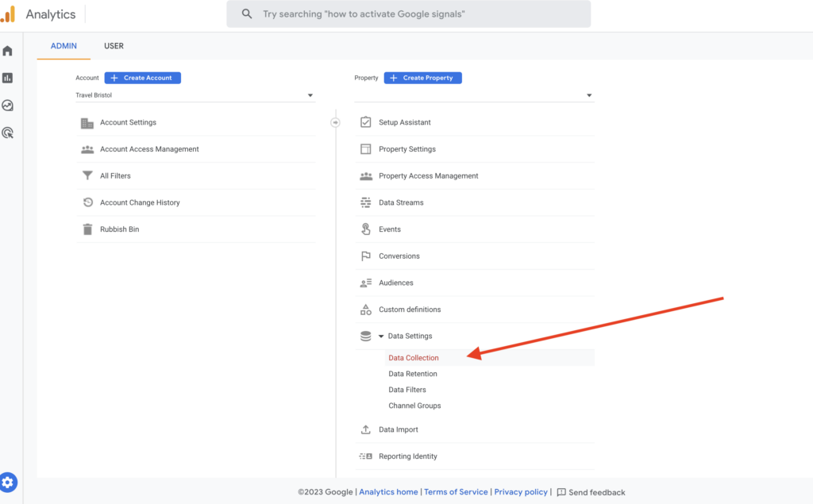The image size is (813, 504).
Task: Open Events text
Action: coord(389,229)
